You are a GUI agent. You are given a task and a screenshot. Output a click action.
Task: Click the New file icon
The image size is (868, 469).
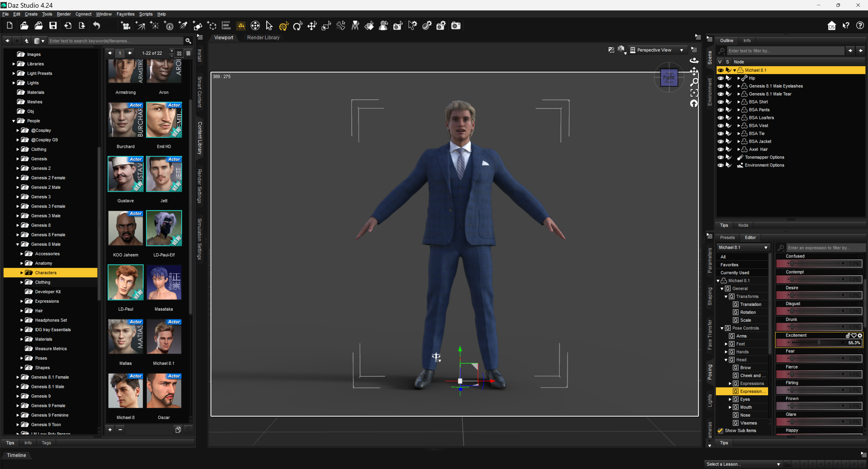tap(10, 26)
